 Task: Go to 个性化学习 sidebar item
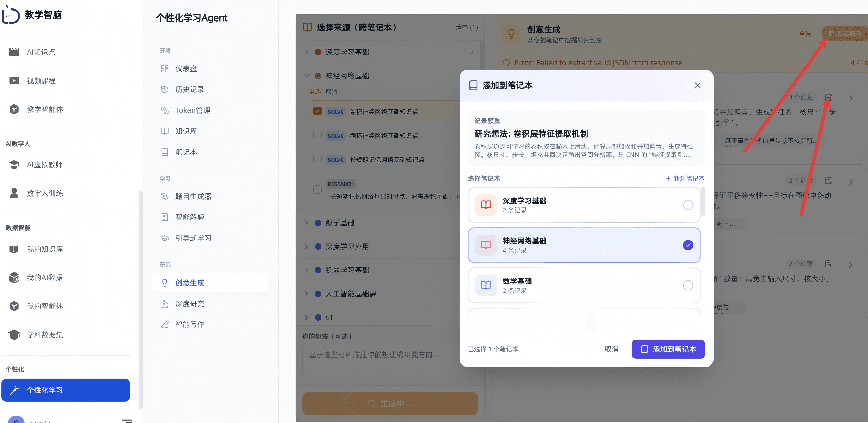pyautogui.click(x=66, y=390)
